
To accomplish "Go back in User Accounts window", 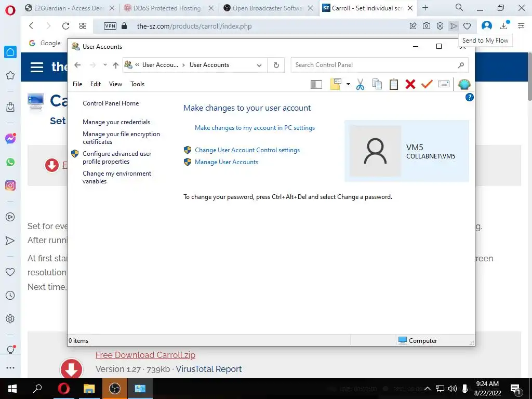I will pos(77,65).
